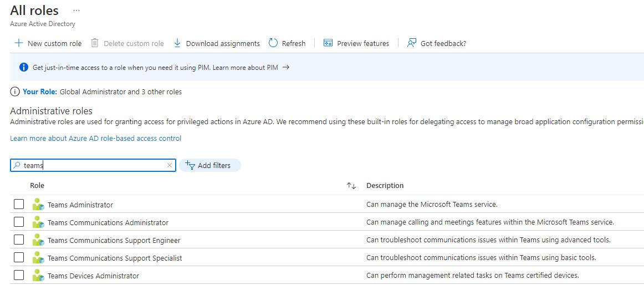The image size is (644, 295).
Task: Click the Administrative roles heading
Action: [52, 111]
